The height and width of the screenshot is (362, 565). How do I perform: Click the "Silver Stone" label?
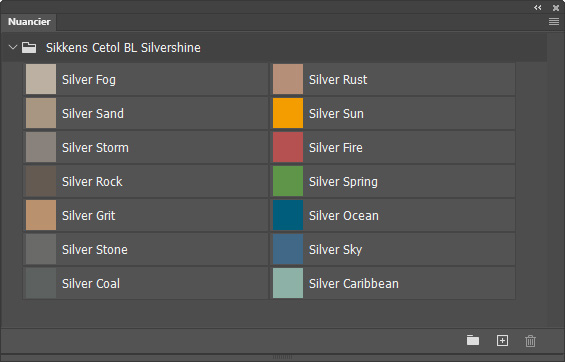pyautogui.click(x=95, y=250)
